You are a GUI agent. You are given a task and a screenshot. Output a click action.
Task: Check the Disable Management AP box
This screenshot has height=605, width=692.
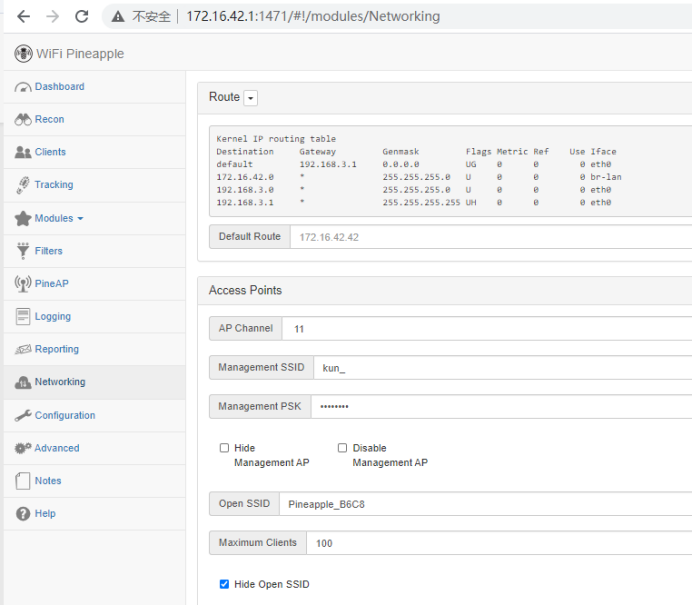[x=342, y=448]
